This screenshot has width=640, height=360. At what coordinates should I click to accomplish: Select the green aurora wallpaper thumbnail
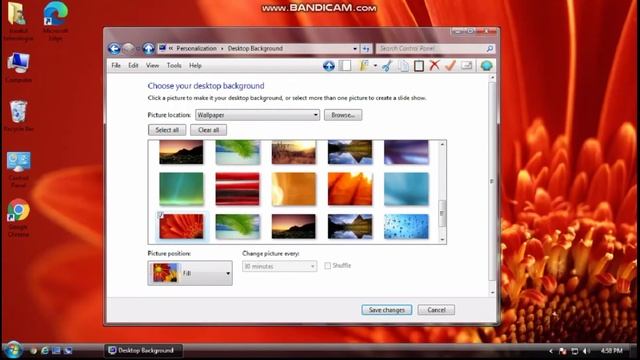coord(181,189)
